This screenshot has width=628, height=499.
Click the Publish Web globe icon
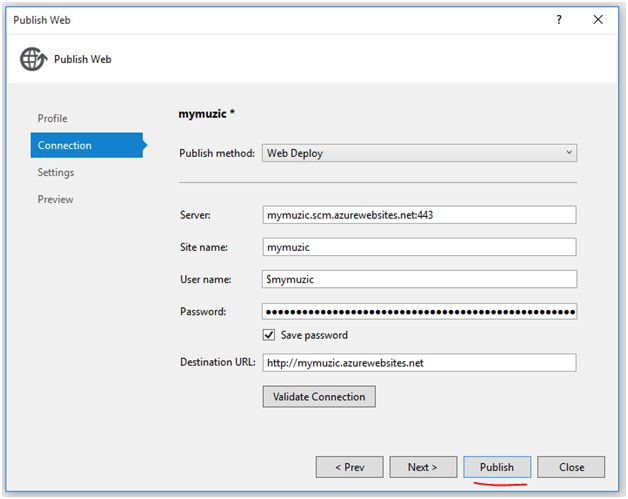tap(32, 59)
